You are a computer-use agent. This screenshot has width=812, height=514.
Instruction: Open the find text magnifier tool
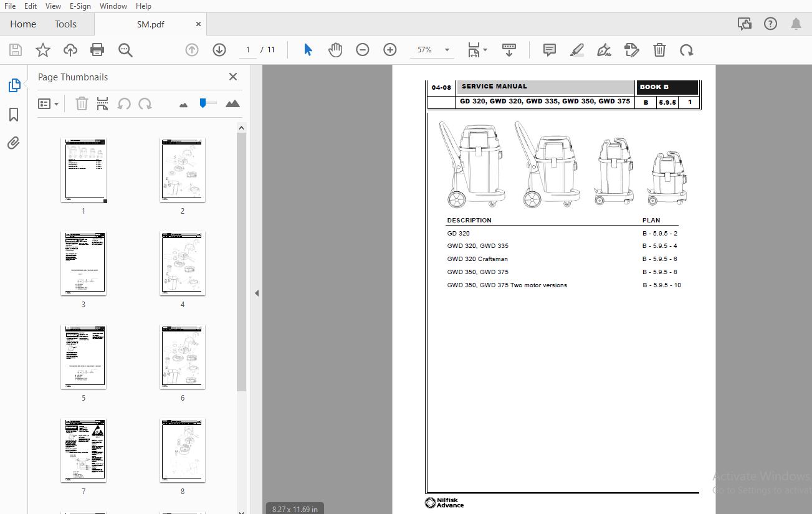click(x=125, y=50)
